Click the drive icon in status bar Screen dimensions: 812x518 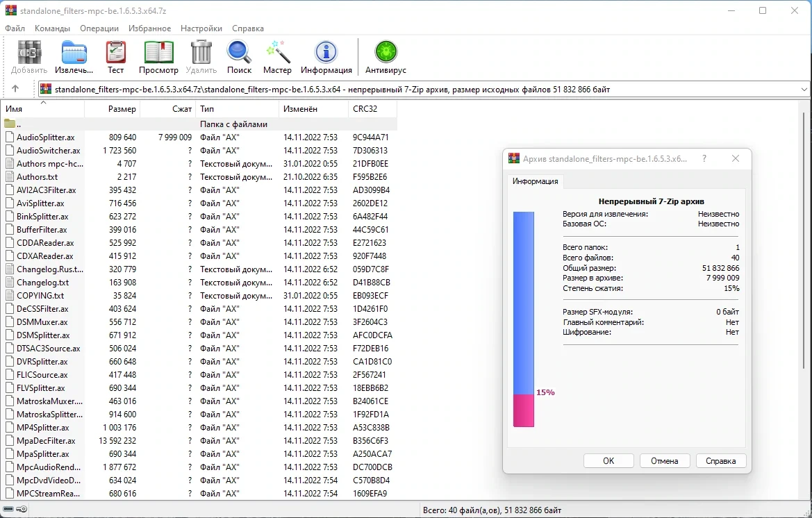[x=8, y=510]
